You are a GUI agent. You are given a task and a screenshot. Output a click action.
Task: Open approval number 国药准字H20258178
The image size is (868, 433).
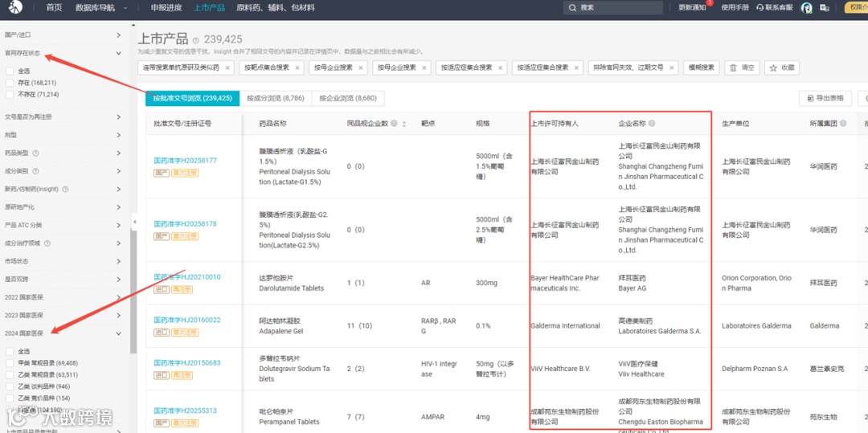(185, 224)
